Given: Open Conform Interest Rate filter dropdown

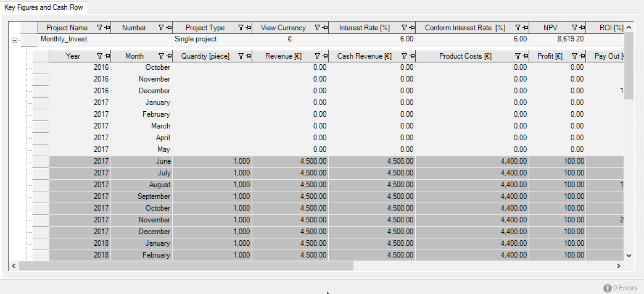Looking at the screenshot, I should [517, 28].
